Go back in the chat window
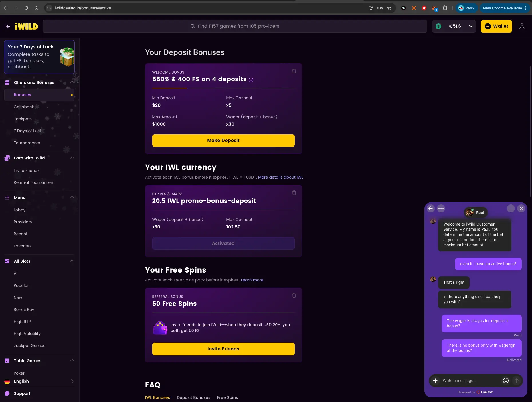 (x=431, y=208)
